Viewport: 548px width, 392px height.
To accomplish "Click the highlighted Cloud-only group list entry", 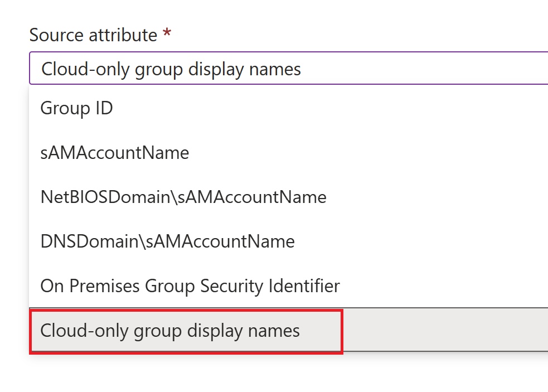I will click(x=170, y=331).
